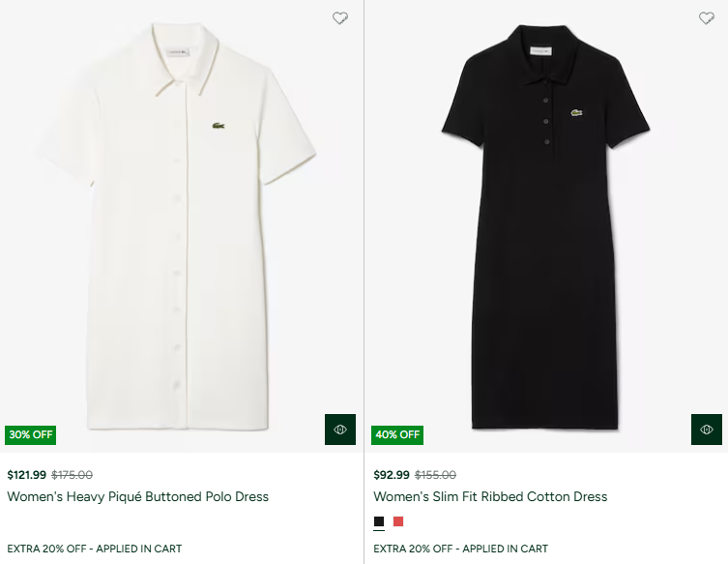Click the Extra 20% Off text under the black dress
This screenshot has height=564, width=728.
point(460,549)
